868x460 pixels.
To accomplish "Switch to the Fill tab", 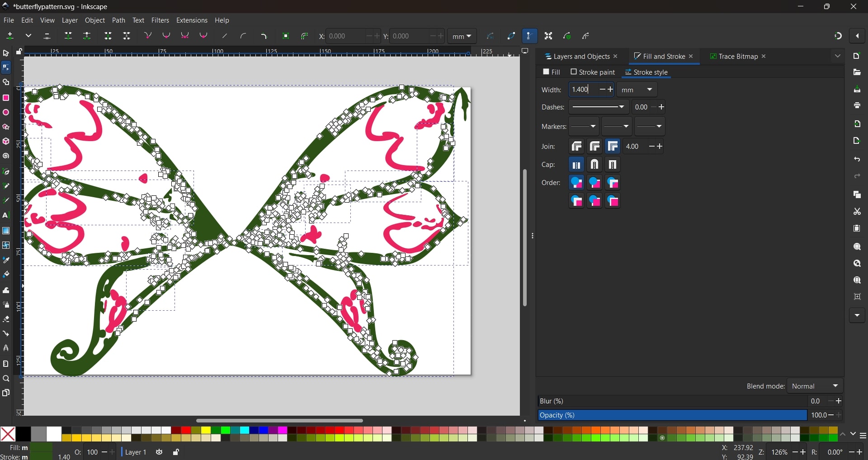I will pyautogui.click(x=552, y=72).
